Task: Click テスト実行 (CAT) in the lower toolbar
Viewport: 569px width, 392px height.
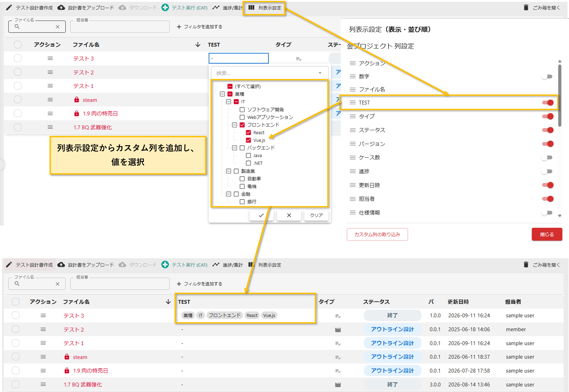Action: click(190, 265)
